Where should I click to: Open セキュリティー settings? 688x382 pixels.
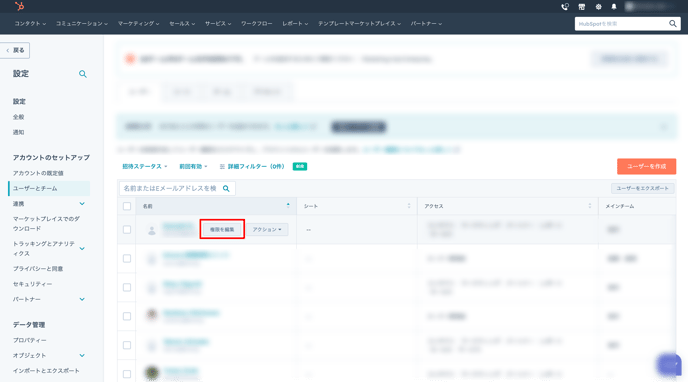(32, 284)
